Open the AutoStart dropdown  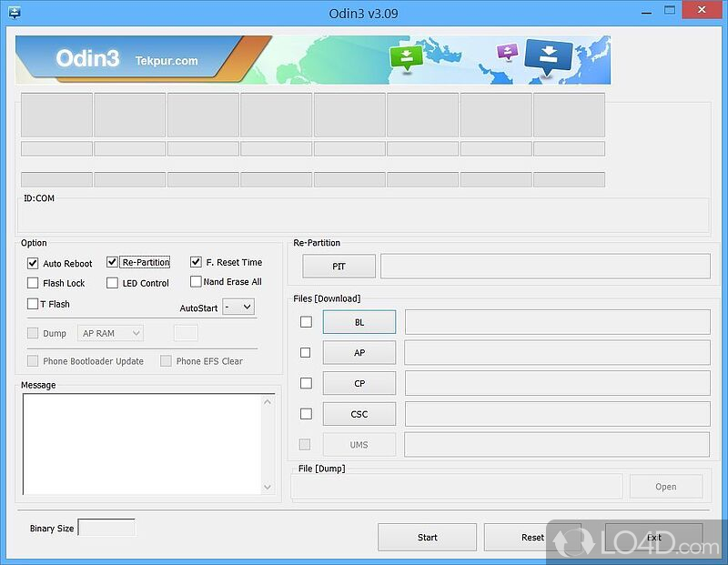[238, 307]
